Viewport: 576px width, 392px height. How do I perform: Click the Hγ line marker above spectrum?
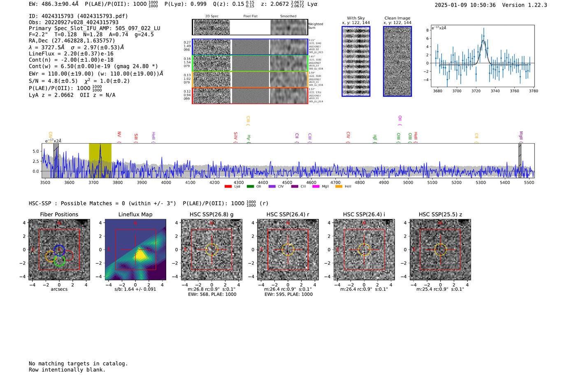[x=249, y=139]
